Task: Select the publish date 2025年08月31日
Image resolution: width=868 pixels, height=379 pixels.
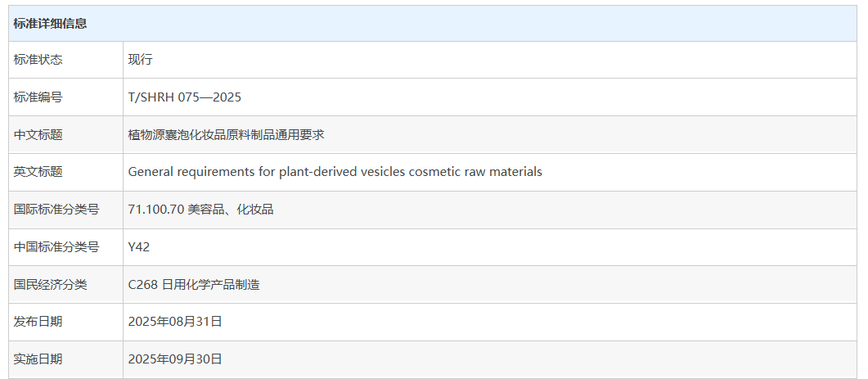Action: click(x=175, y=322)
